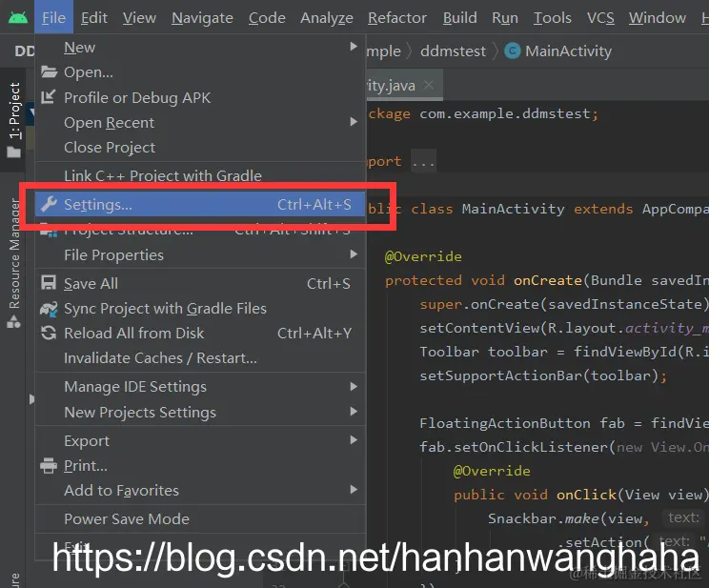Click the MainActivity class name in editor
Image resolution: width=709 pixels, height=588 pixels.
tap(514, 209)
